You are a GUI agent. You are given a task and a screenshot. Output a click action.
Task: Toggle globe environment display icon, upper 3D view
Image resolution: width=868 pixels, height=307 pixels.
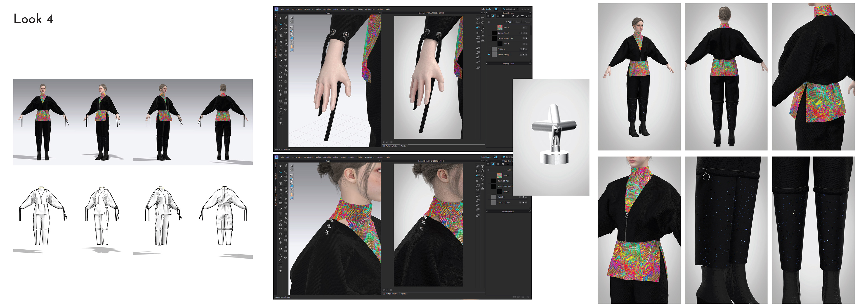pyautogui.click(x=292, y=50)
